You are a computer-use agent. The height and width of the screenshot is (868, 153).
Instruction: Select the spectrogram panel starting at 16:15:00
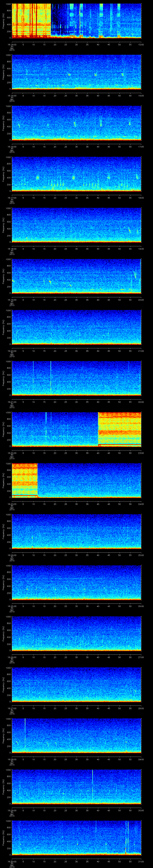[x=76, y=72]
